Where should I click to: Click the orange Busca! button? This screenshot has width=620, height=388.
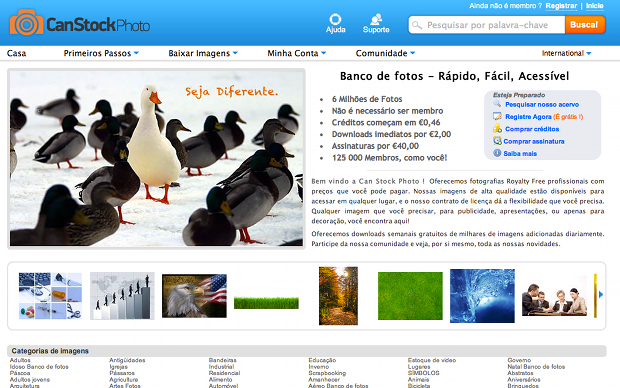584,25
